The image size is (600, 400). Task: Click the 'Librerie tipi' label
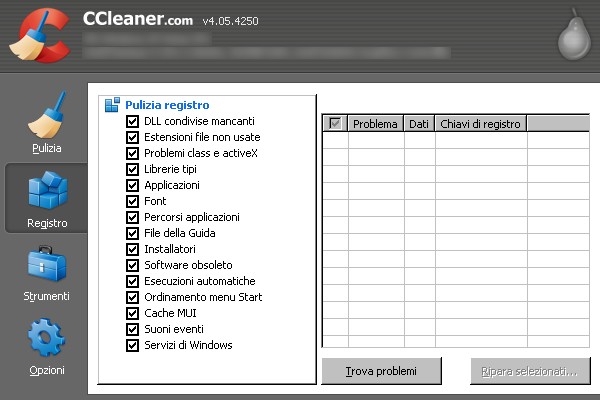click(x=170, y=169)
